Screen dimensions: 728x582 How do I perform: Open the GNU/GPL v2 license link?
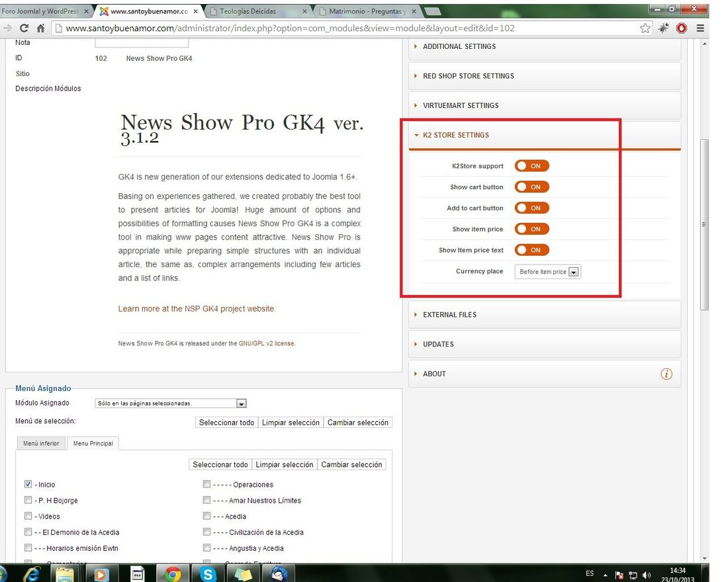pyautogui.click(x=267, y=344)
